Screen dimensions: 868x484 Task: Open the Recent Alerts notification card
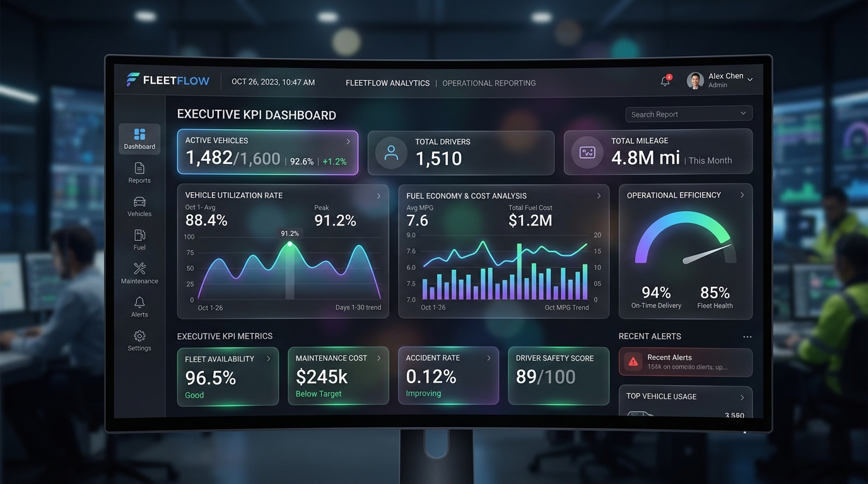click(x=686, y=362)
